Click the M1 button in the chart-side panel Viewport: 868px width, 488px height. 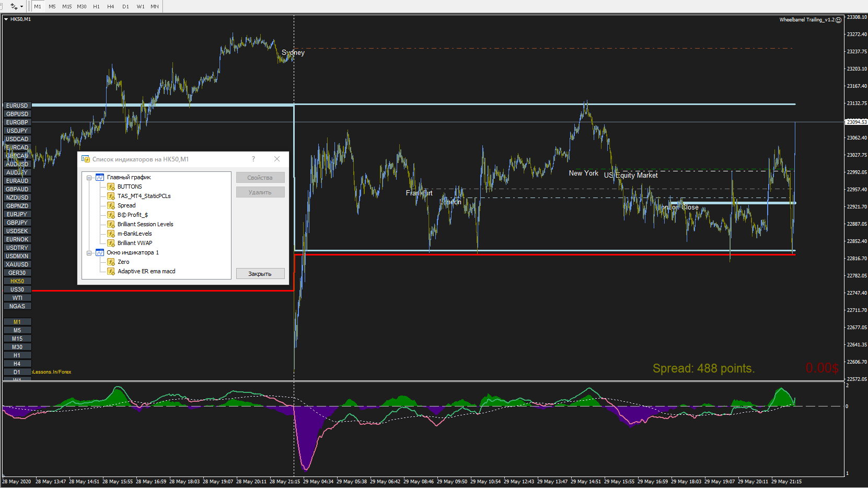17,322
